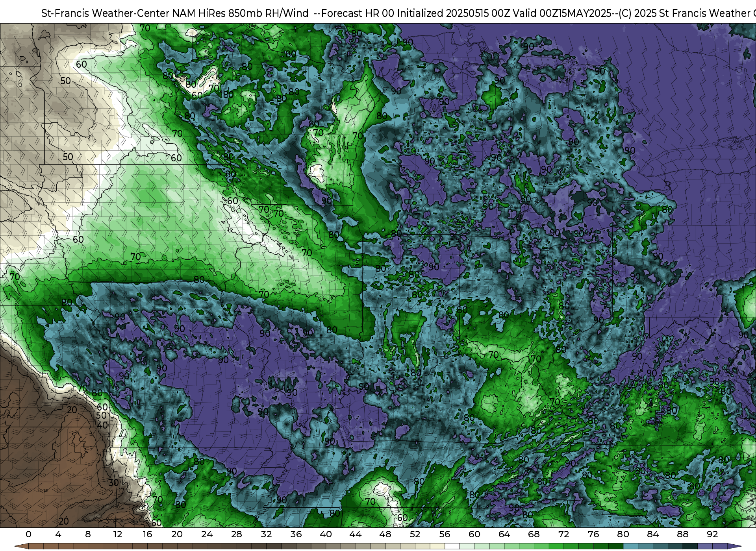Click the '64' label on the color bar
Screen dimensions: 756x551
(x=504, y=534)
